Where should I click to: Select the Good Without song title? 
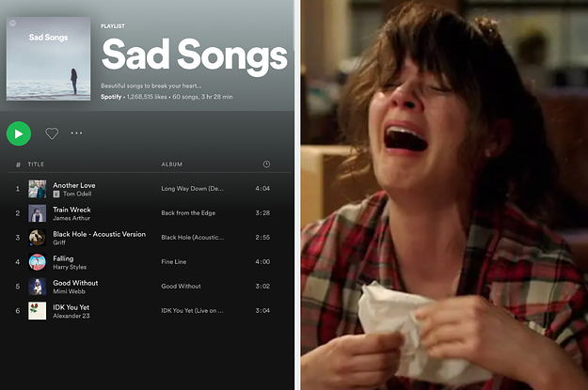(x=75, y=283)
